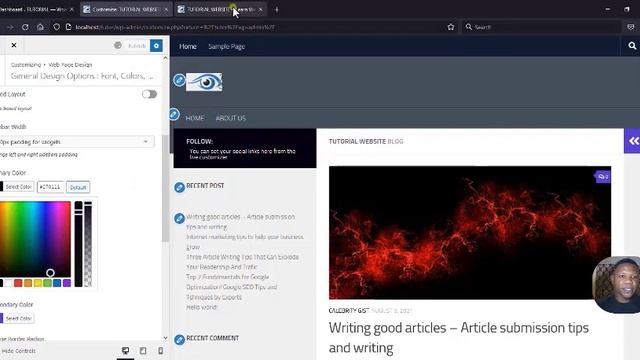Click the comment count badge on image
This screenshot has width=640, height=360.
click(x=603, y=177)
